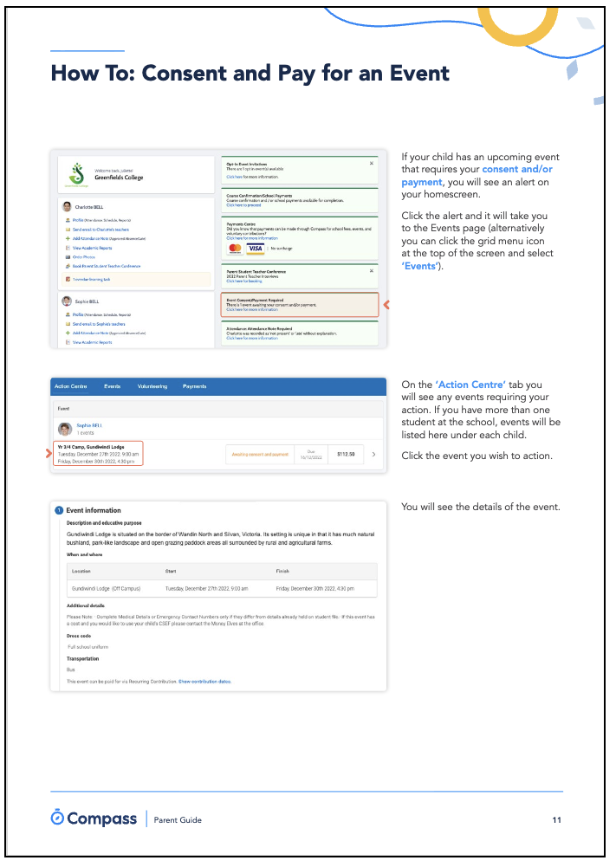
Task: Select the Yr 3/4 Camp, Gundiwindi Lodge event
Action: pos(98,453)
